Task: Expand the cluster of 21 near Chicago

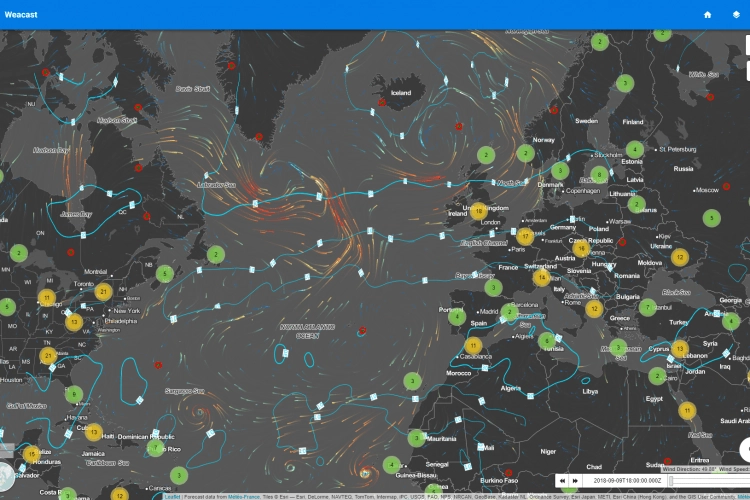Action: (x=104, y=292)
